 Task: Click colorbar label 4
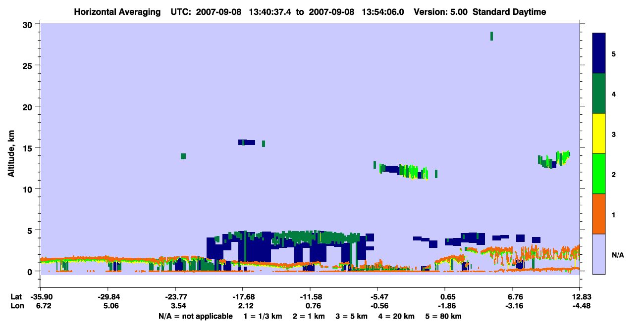(x=614, y=94)
